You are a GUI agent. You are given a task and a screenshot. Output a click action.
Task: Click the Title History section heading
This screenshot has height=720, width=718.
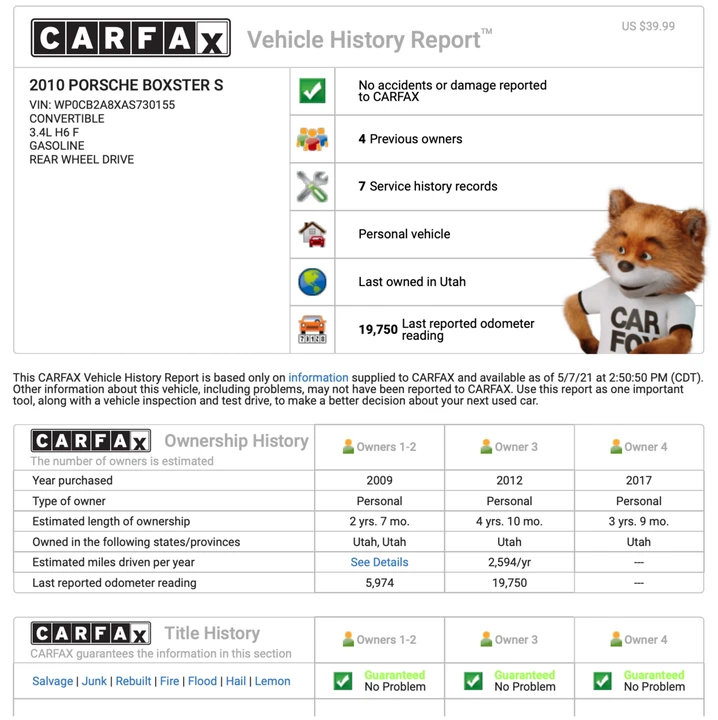[x=212, y=633]
